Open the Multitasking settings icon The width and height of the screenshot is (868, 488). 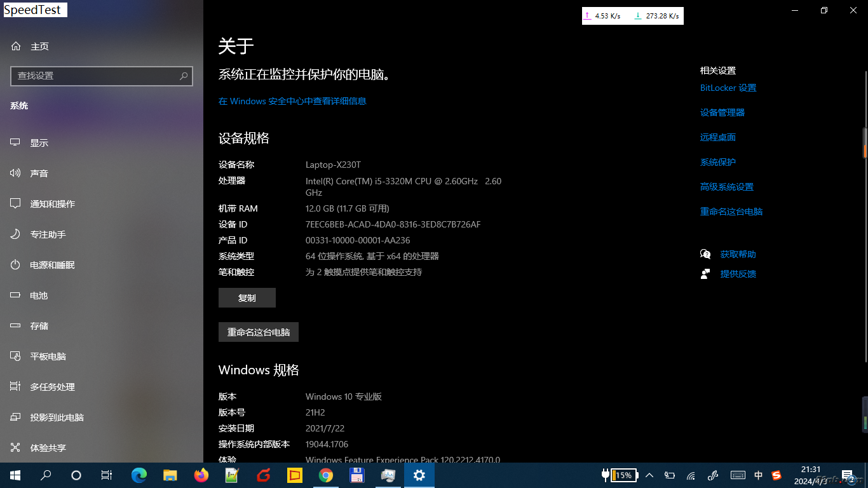pyautogui.click(x=16, y=387)
